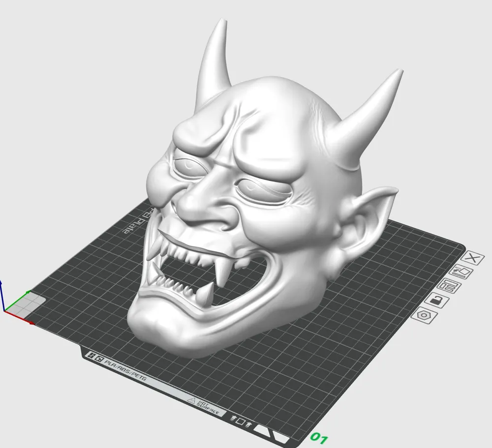Arrange objects on the current plate
Viewport: 492px width, 448px height.
(x=449, y=286)
